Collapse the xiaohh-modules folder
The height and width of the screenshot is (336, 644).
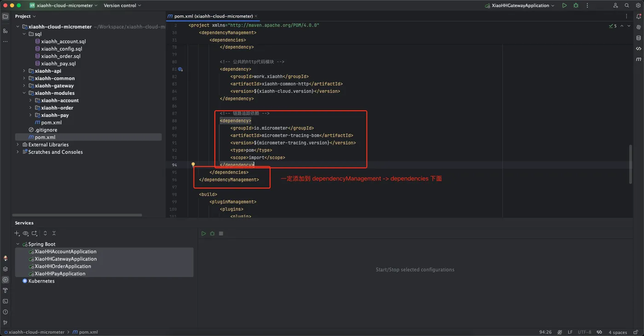24,93
